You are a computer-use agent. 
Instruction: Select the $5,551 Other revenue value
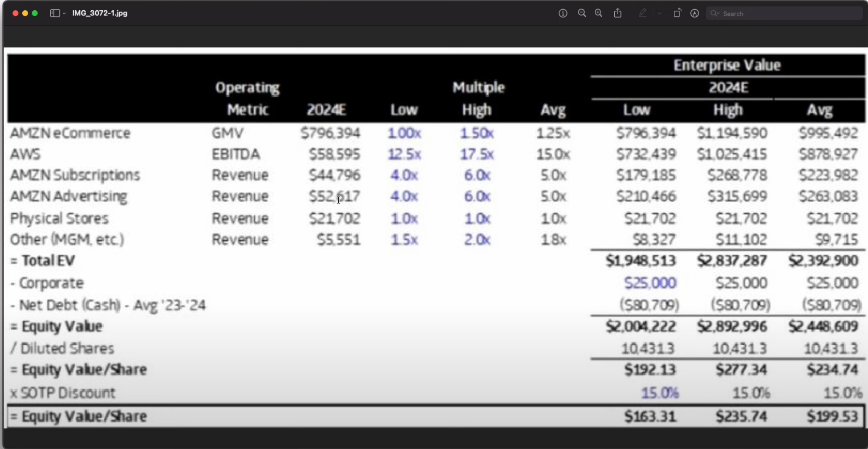pos(339,240)
